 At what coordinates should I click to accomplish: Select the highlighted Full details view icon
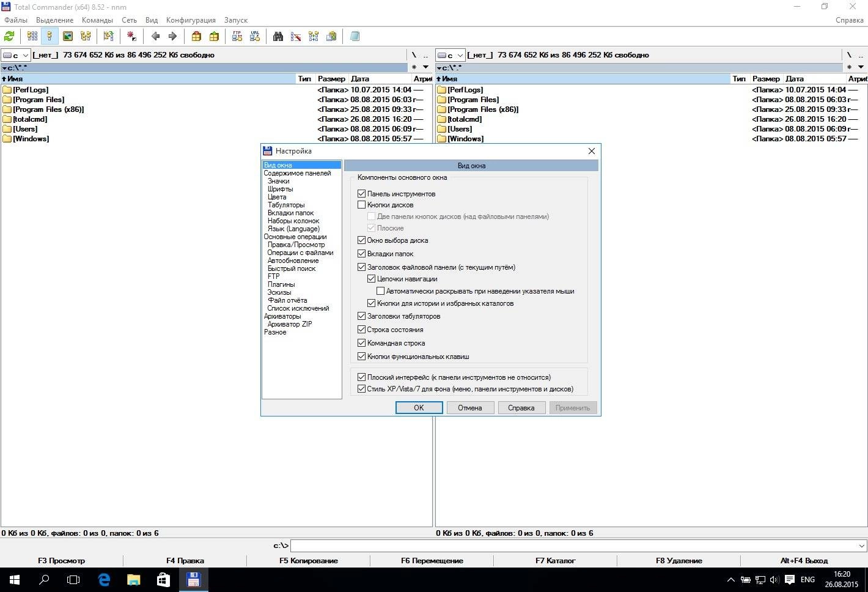tap(50, 36)
